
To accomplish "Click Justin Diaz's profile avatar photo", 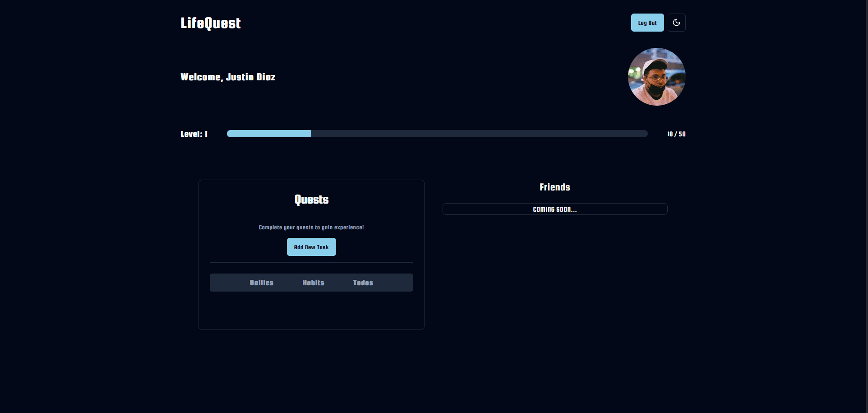I will (x=656, y=77).
